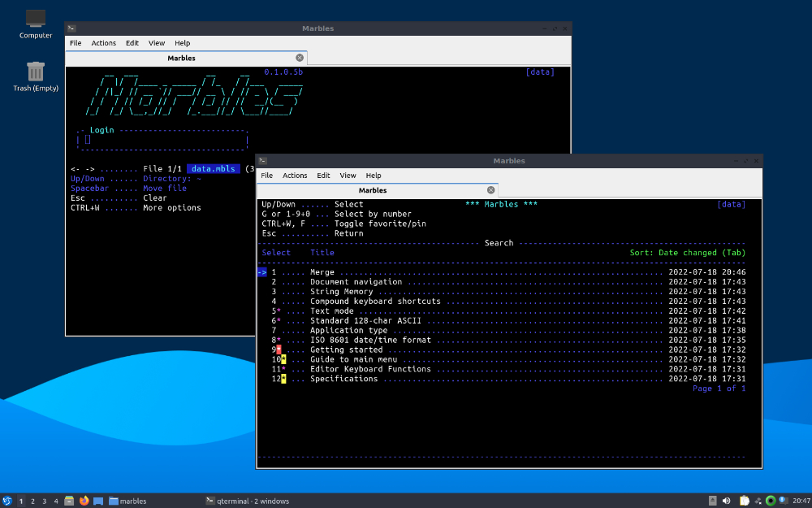Open Edit menu in the back Marbles window
The image size is (812, 508).
(x=132, y=43)
